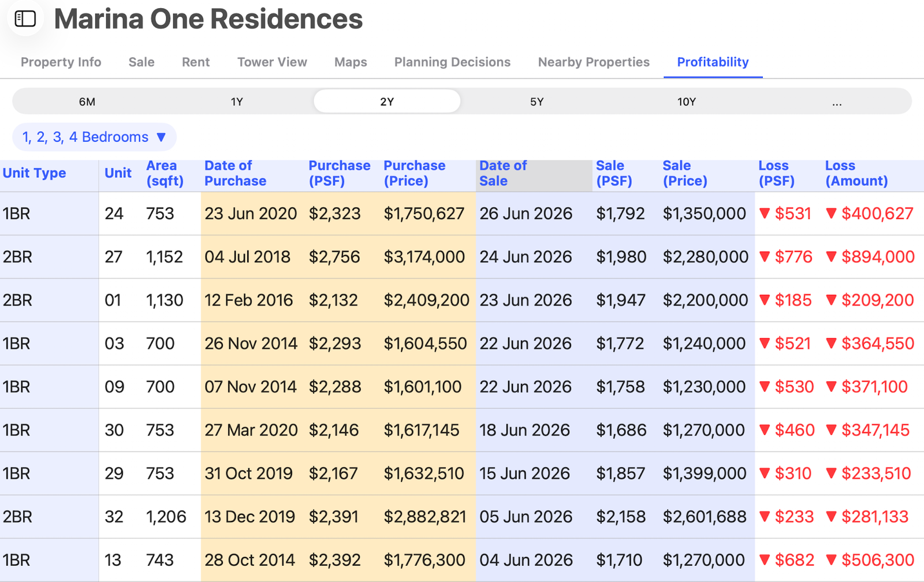Click purchase date 26 Nov 2014
Viewport: 924px width, 582px height.
pyautogui.click(x=251, y=344)
